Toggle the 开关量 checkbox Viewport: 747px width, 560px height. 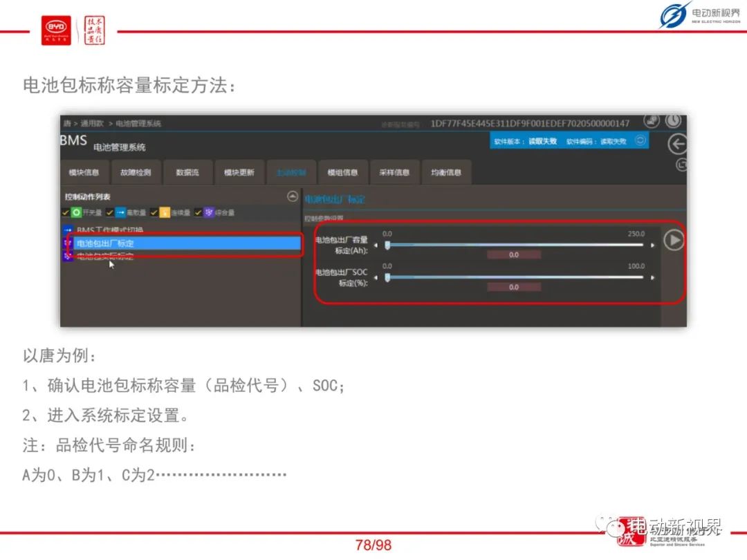(x=66, y=212)
